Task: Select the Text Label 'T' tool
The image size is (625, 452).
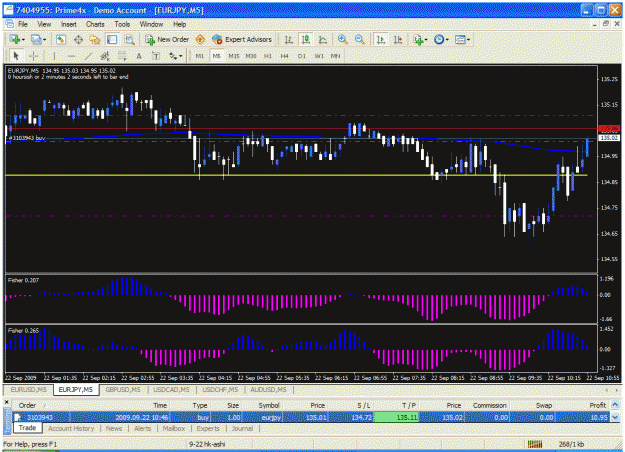Action: coord(156,56)
